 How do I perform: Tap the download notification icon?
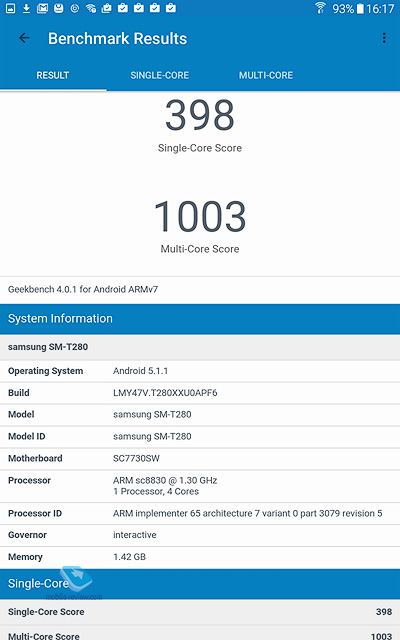[x=26, y=8]
